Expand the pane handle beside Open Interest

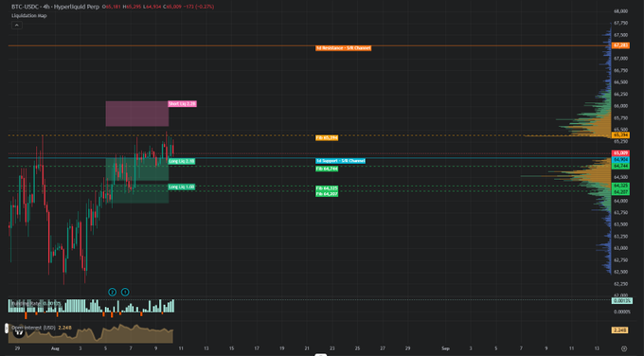pyautogui.click(x=7, y=329)
